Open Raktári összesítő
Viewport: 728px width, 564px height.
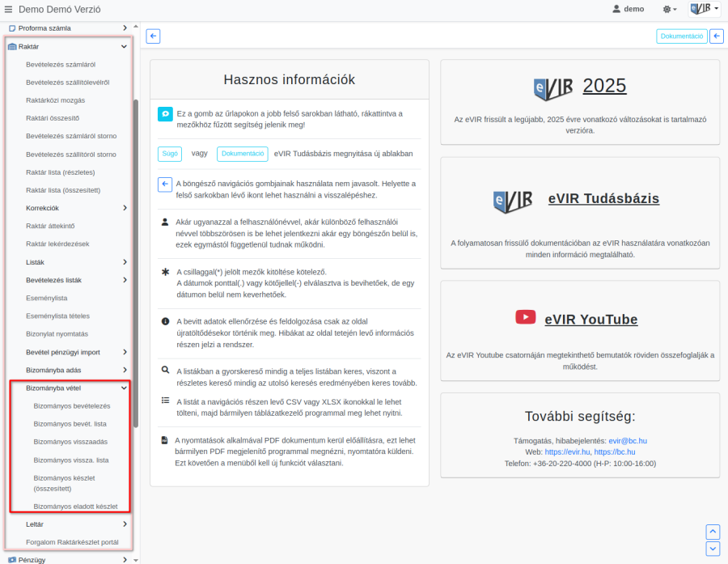[53, 118]
